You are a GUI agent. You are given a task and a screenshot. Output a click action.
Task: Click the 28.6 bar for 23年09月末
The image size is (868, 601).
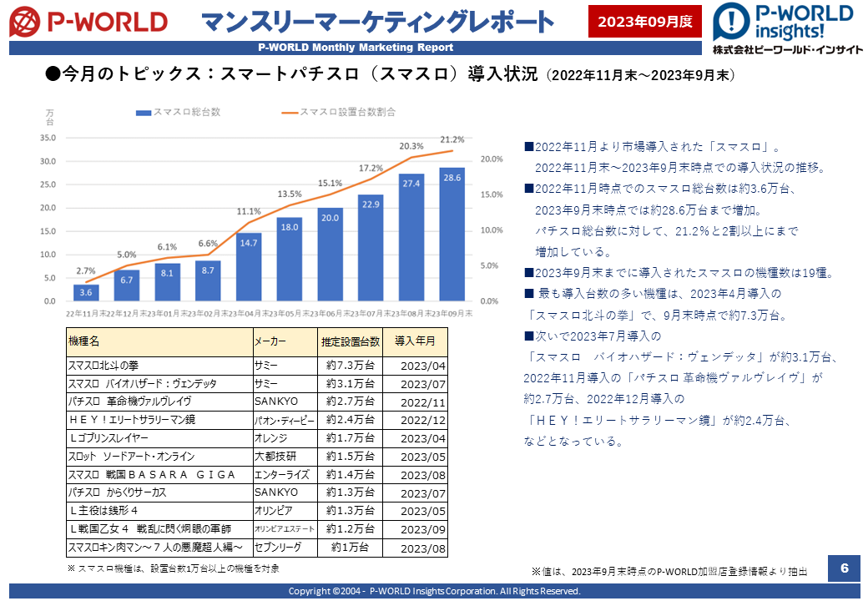452,234
